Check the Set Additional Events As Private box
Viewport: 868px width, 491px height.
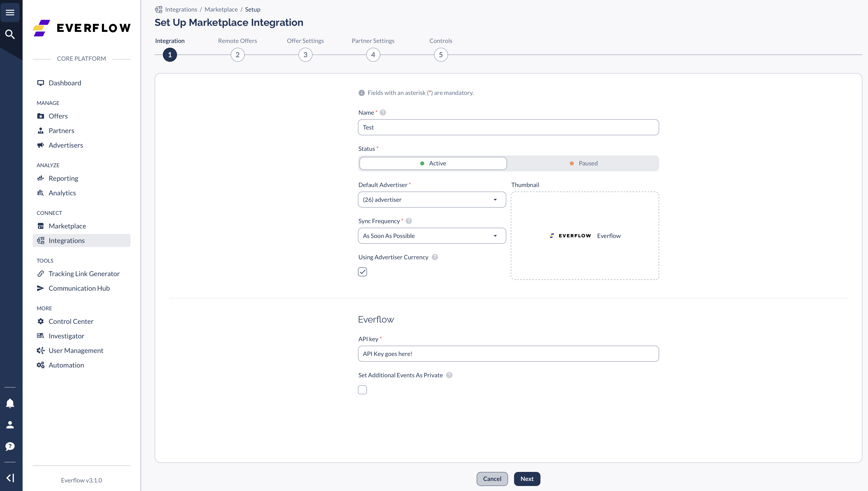coord(362,390)
